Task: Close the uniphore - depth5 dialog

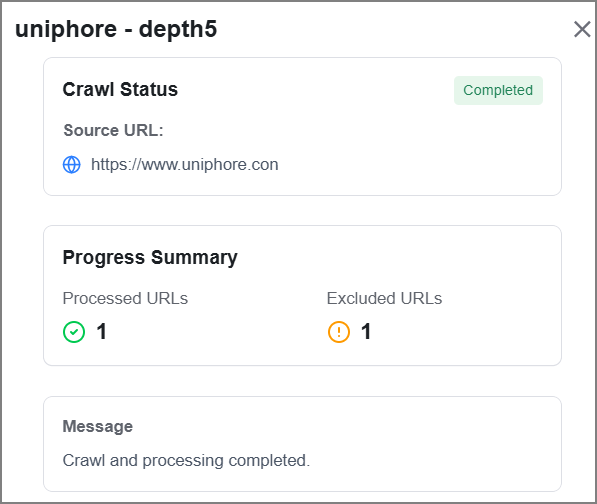Action: click(x=582, y=29)
